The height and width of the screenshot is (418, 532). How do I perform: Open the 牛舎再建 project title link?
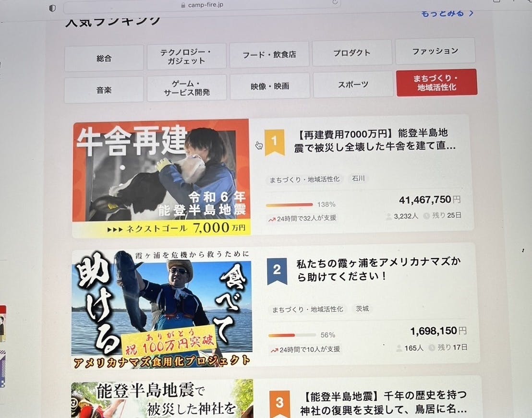(x=375, y=140)
